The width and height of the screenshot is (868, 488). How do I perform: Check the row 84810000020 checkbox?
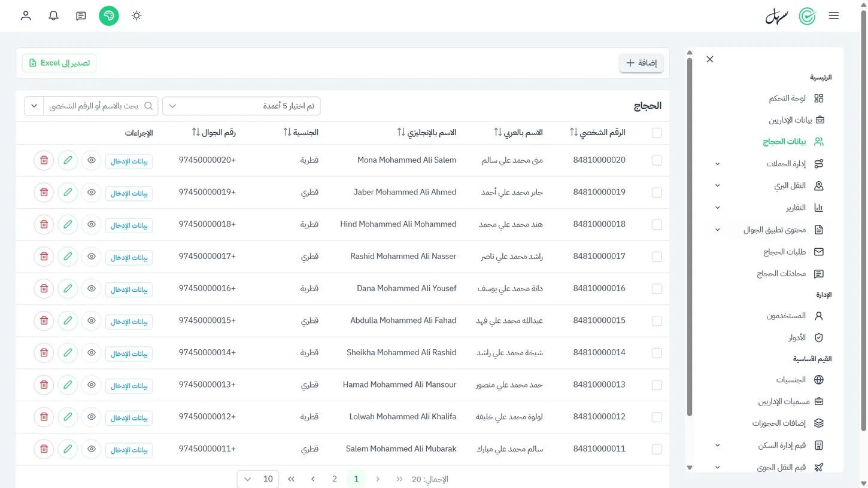(657, 160)
